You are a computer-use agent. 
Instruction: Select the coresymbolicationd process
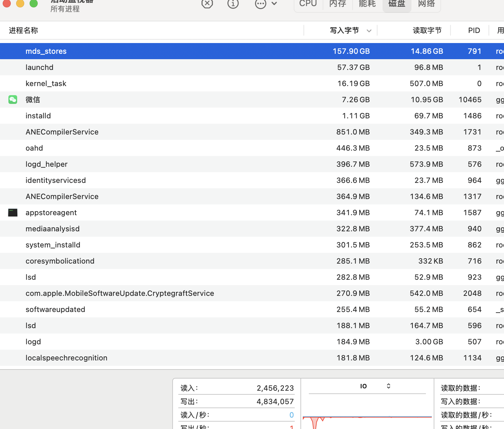click(252, 261)
